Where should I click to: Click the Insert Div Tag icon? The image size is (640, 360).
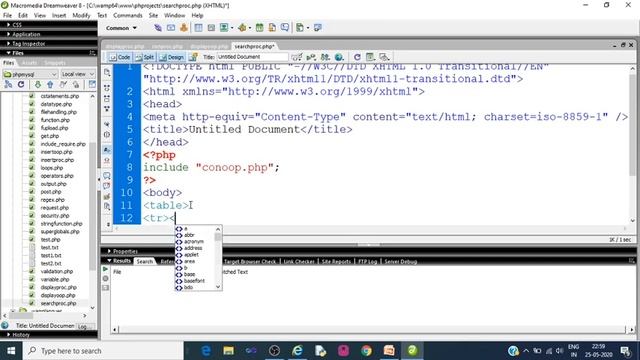(x=211, y=28)
